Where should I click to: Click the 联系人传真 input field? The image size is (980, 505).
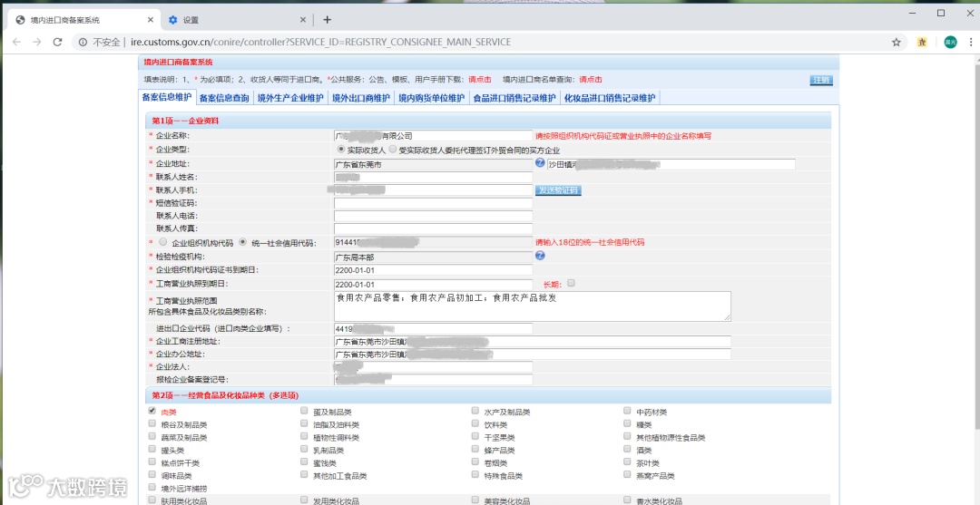click(433, 229)
